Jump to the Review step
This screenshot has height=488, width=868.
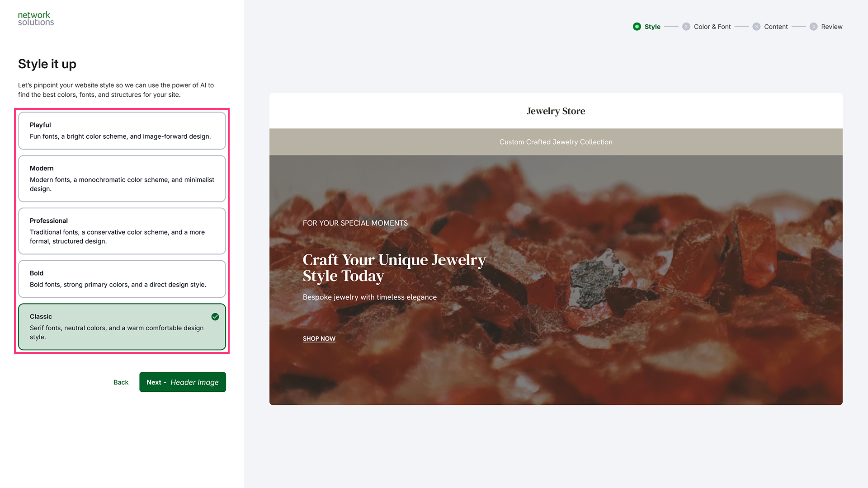coord(832,27)
